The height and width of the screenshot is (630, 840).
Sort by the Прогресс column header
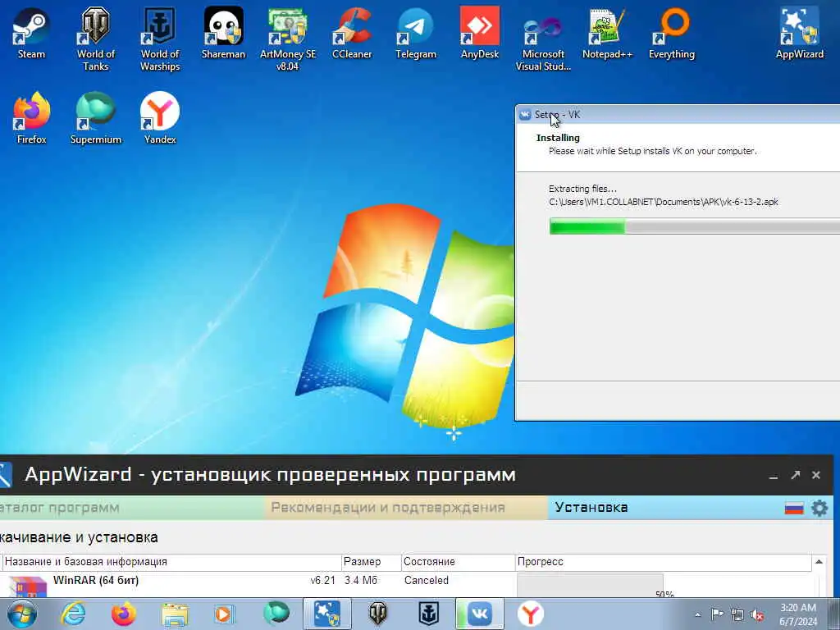(663, 562)
